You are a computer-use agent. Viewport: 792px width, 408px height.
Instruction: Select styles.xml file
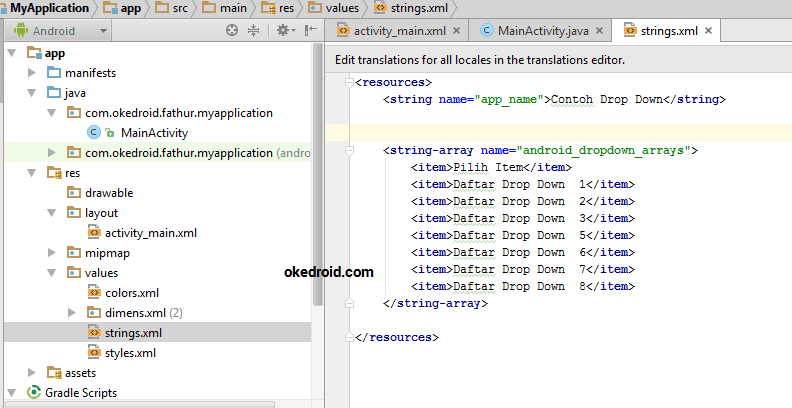[130, 353]
